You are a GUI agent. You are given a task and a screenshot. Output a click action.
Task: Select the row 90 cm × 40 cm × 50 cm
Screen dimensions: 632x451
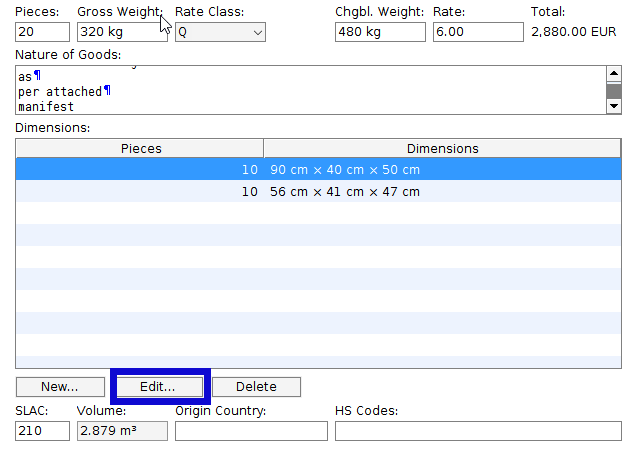pyautogui.click(x=318, y=169)
